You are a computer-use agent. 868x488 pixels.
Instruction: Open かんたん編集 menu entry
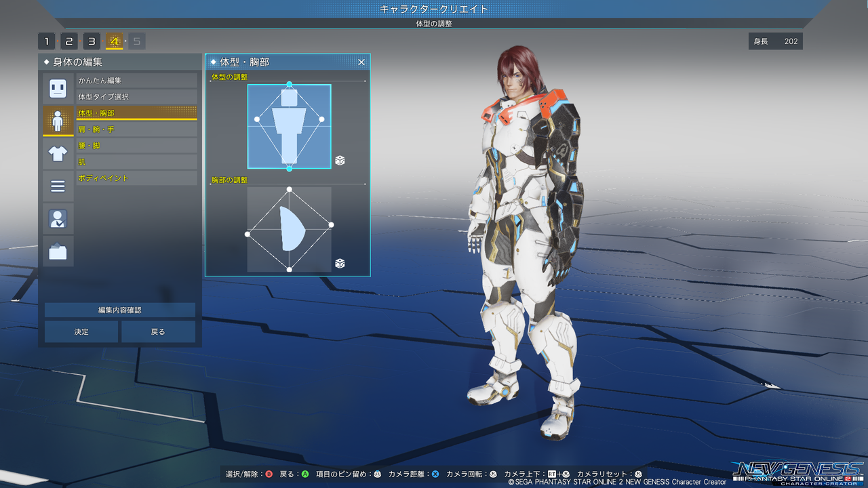(136, 81)
